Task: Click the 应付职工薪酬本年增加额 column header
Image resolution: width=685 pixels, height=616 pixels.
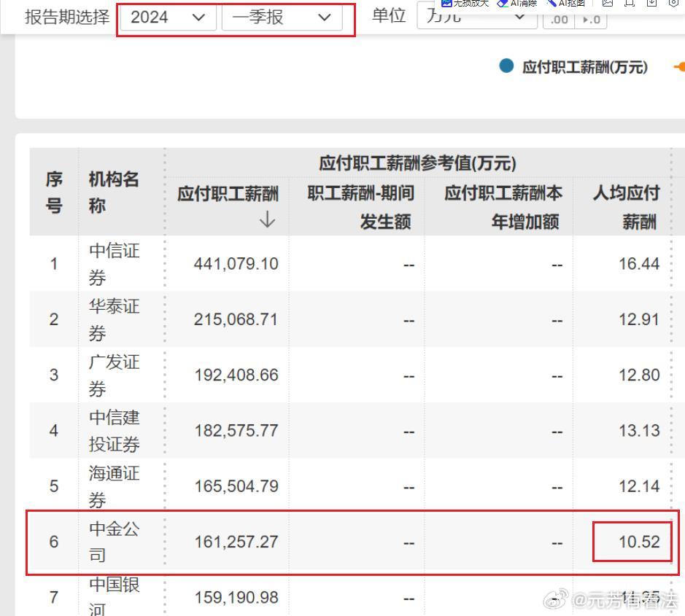Action: pos(503,207)
